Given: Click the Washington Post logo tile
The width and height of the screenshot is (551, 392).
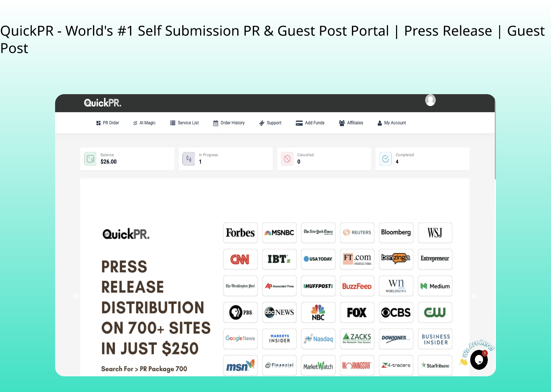Looking at the screenshot, I should [240, 286].
